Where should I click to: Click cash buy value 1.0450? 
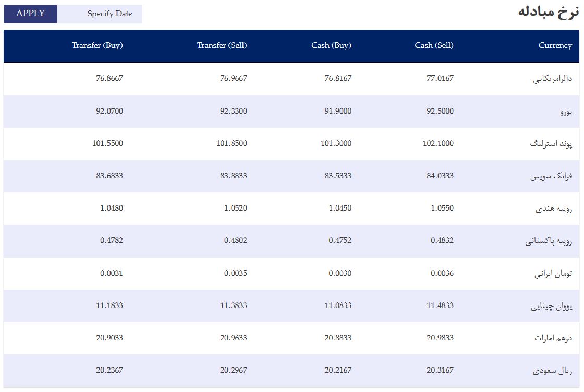[x=340, y=208]
